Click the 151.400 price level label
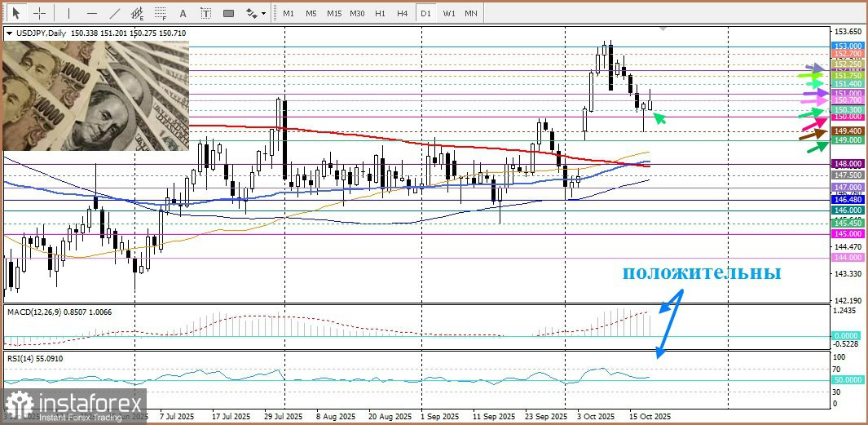Image resolution: width=868 pixels, height=425 pixels. pos(848,84)
